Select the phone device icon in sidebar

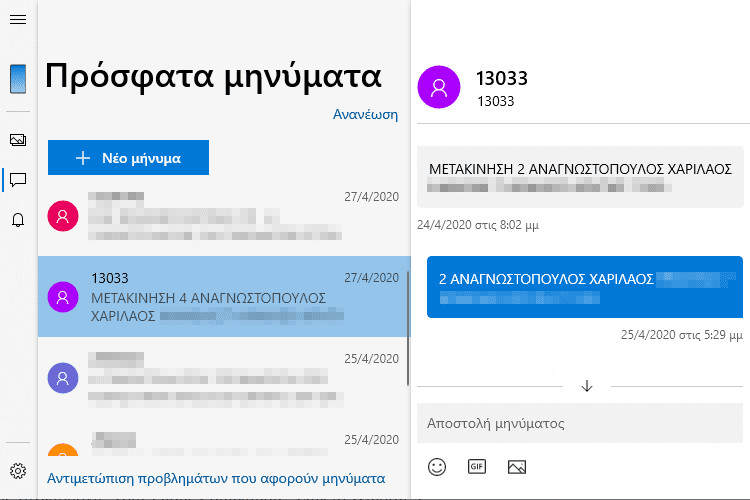click(18, 79)
